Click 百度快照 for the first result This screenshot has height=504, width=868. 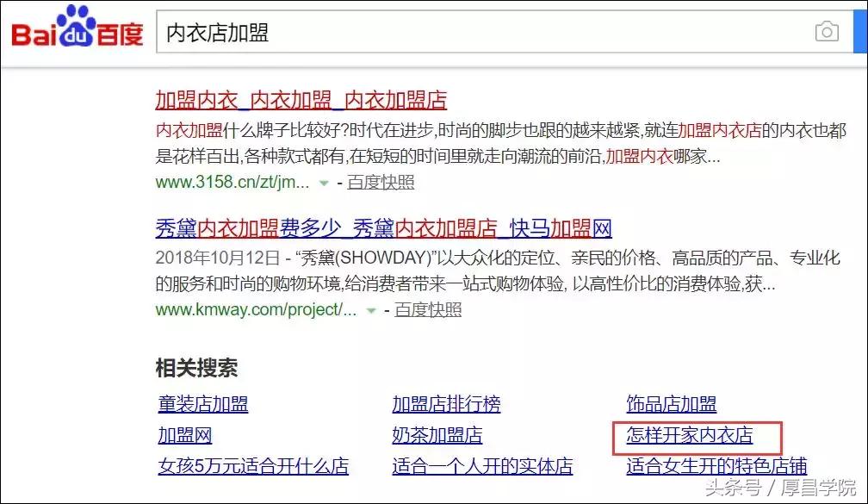pyautogui.click(x=381, y=183)
